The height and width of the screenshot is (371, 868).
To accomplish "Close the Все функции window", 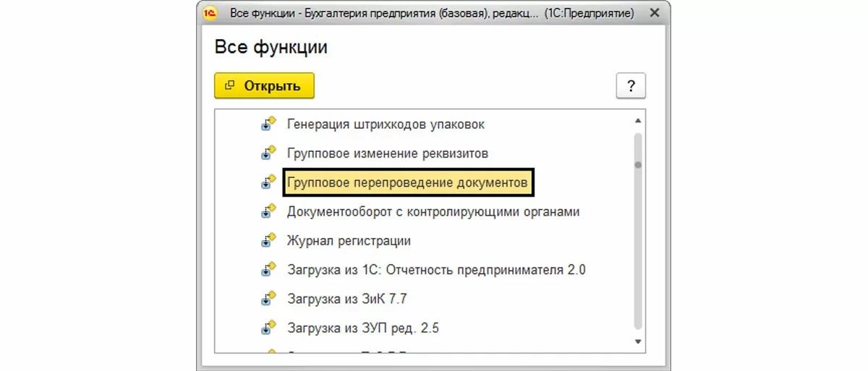I will (x=654, y=13).
